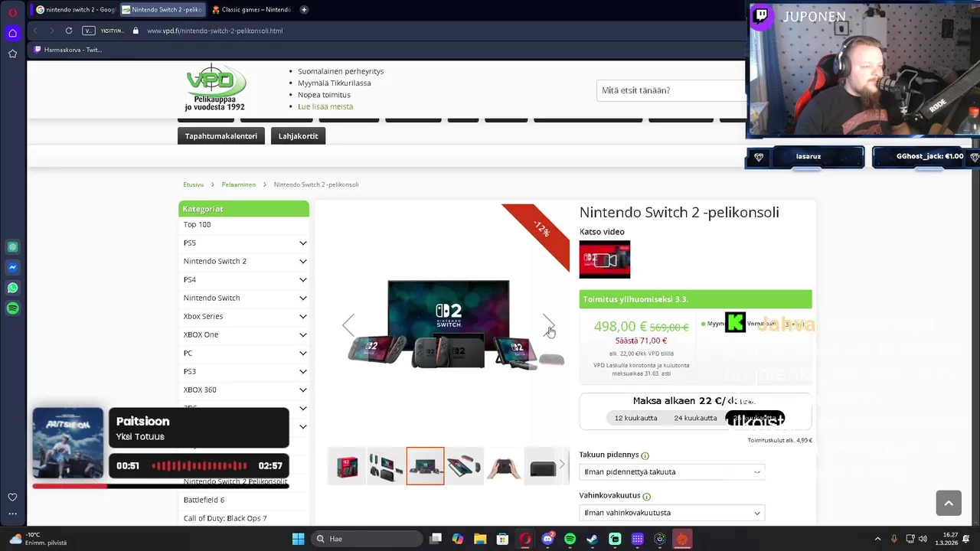Viewport: 980px width, 551px height.
Task: Play the Katso video thumbnail
Action: click(x=605, y=259)
